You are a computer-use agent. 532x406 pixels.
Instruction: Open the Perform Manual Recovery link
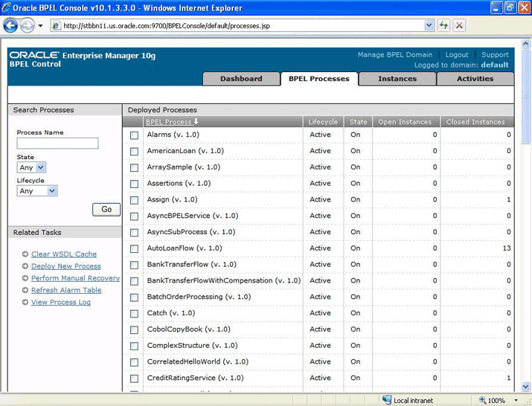coord(76,278)
